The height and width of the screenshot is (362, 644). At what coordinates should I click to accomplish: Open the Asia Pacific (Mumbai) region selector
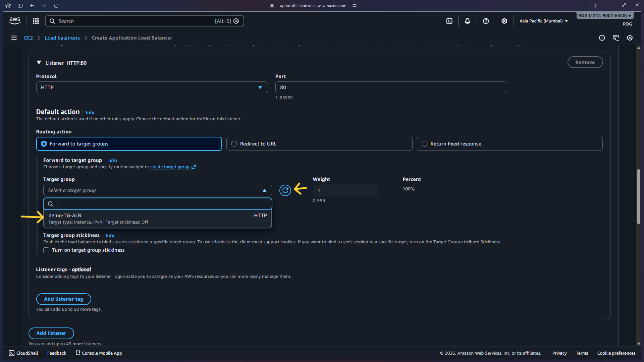[x=543, y=21]
